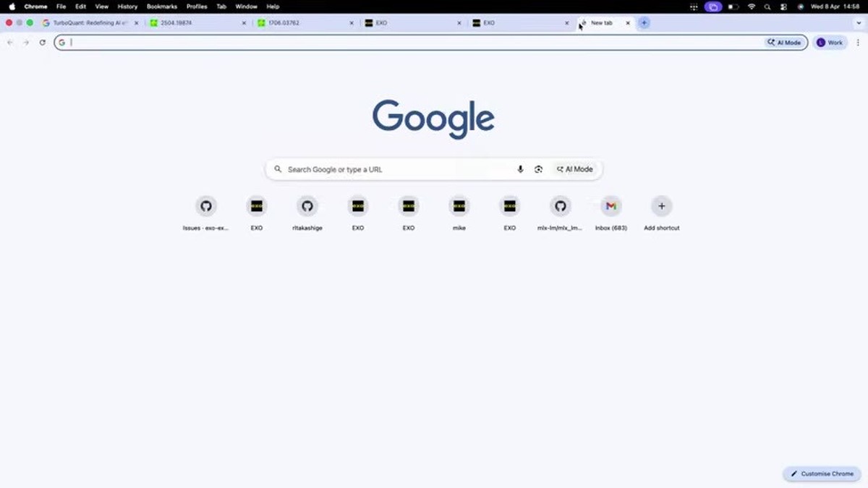This screenshot has height=488, width=868.
Task: Switch to the 2504.19874 tab
Action: pyautogui.click(x=197, y=23)
